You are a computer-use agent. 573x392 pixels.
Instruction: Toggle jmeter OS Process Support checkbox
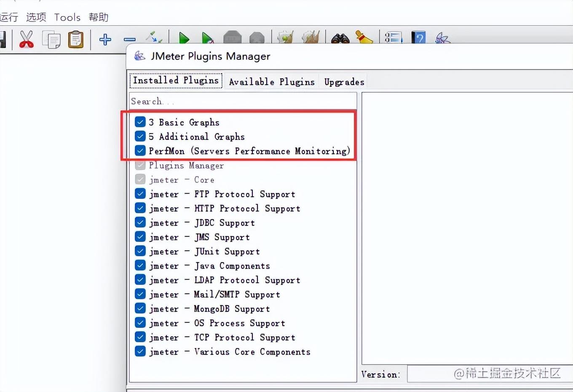[x=140, y=322]
